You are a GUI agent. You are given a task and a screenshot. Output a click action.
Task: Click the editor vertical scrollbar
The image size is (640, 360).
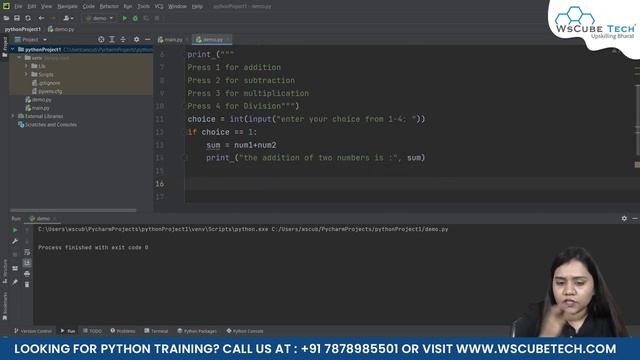[637, 120]
